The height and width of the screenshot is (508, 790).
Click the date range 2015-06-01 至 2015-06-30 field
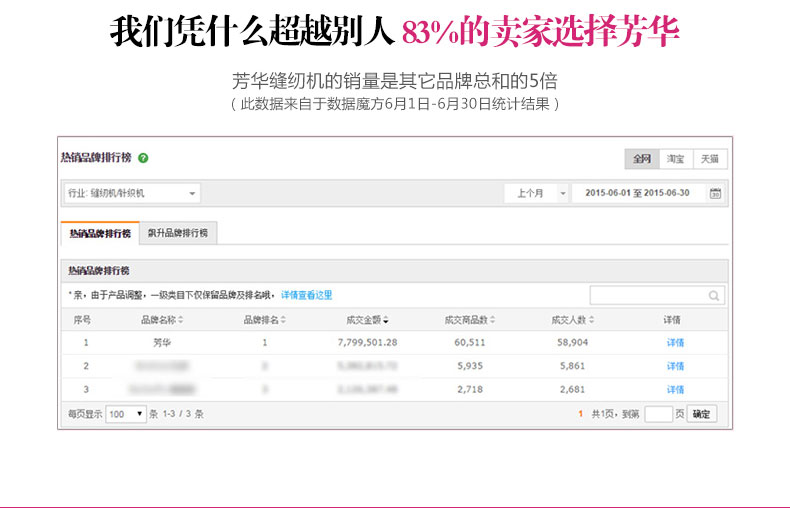click(637, 194)
